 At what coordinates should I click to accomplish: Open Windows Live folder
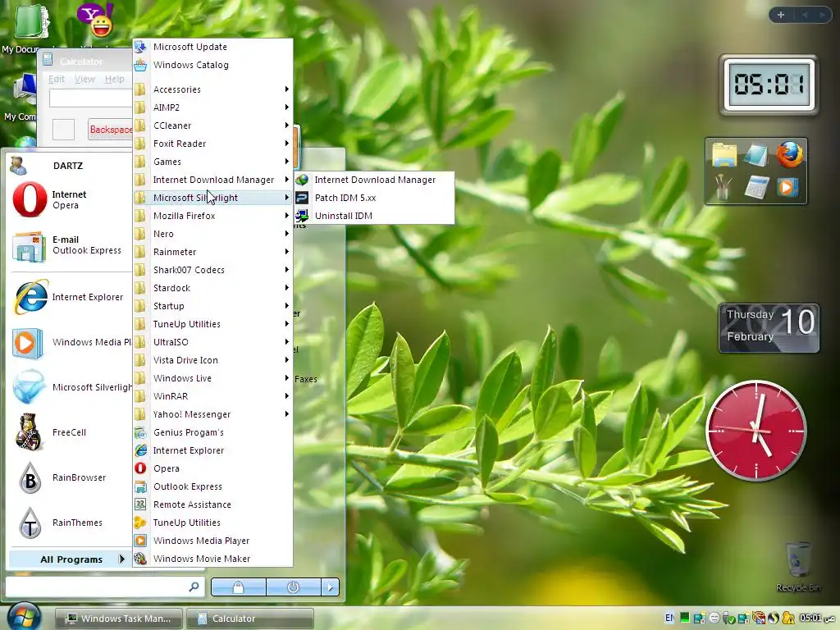coord(212,378)
